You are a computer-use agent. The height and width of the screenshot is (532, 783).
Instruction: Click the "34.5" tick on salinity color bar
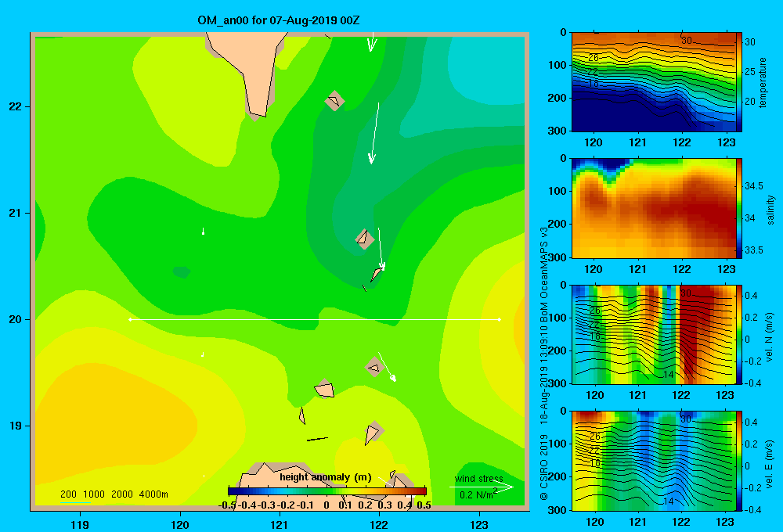click(x=753, y=186)
